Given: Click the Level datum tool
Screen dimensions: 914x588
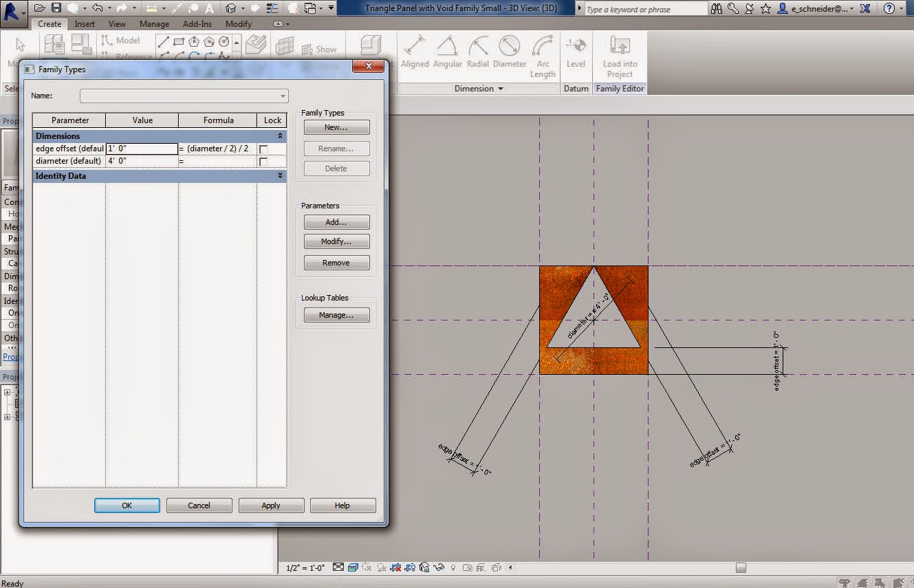Looking at the screenshot, I should pyautogui.click(x=576, y=52).
